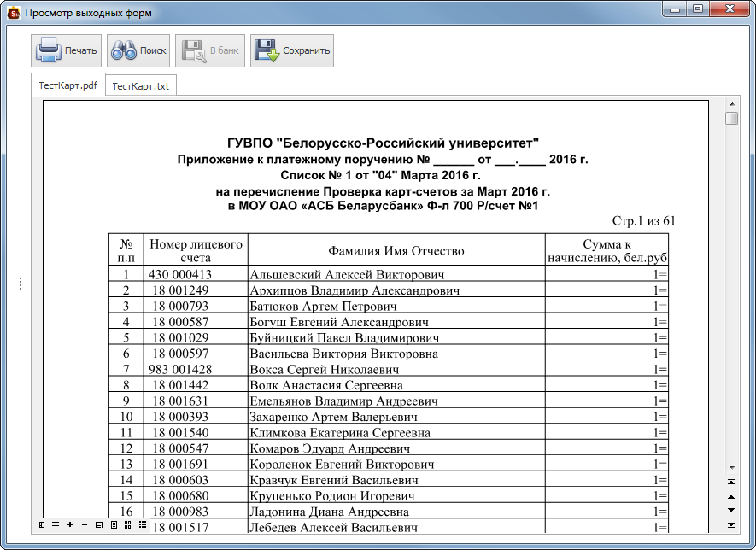756x550 pixels.
Task: Click the name 'Васильева Виктория Викторовна'
Action: (x=343, y=354)
